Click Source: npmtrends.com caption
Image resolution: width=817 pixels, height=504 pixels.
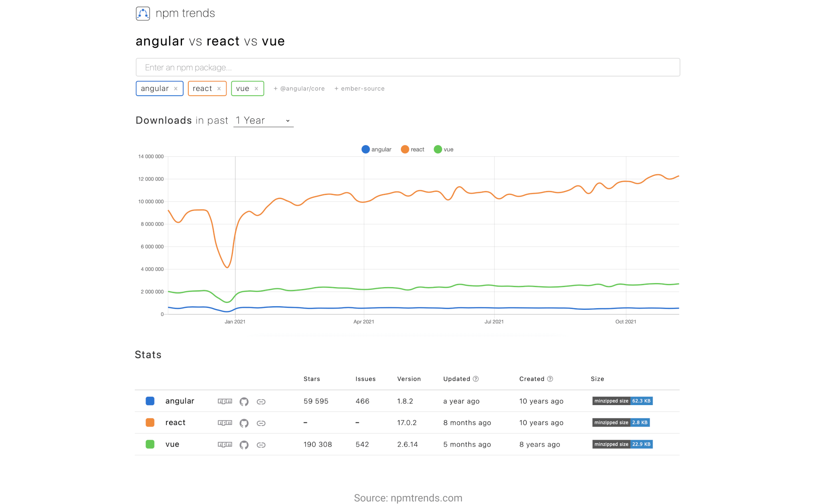point(408,498)
